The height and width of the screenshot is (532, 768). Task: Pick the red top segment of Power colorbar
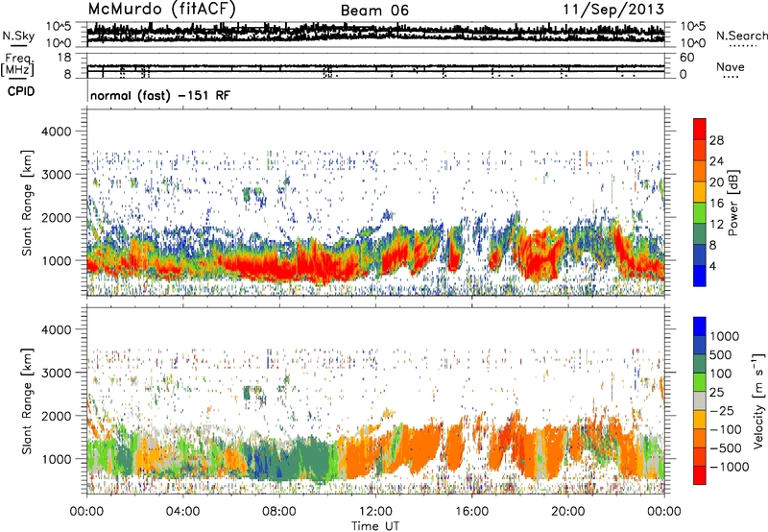point(700,129)
